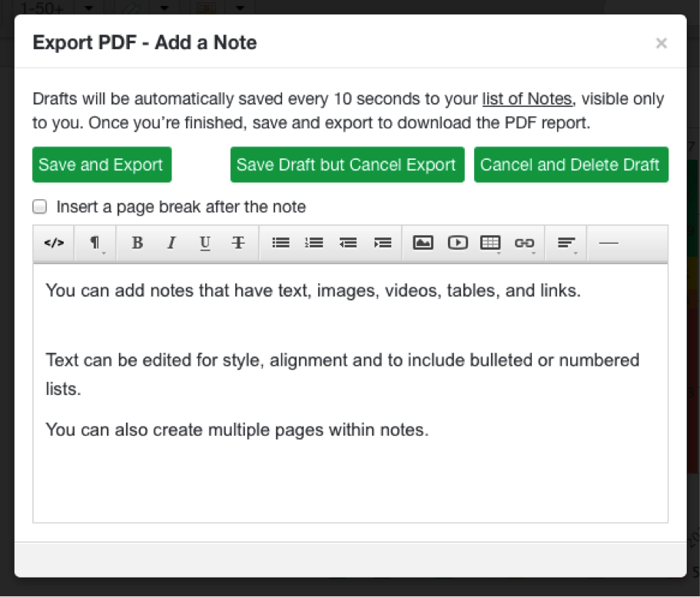Apply strikethrough formatting
This screenshot has width=700, height=597.
coord(238,243)
